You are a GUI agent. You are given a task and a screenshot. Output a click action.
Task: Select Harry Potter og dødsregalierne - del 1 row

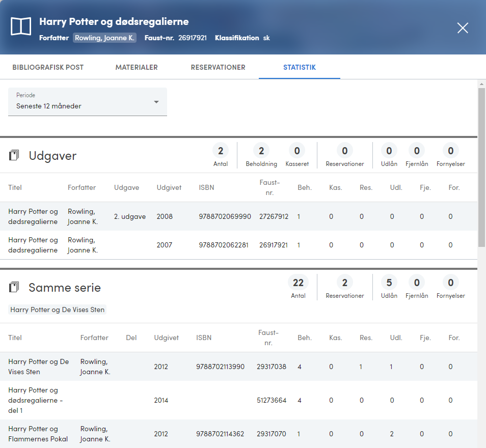click(x=238, y=400)
